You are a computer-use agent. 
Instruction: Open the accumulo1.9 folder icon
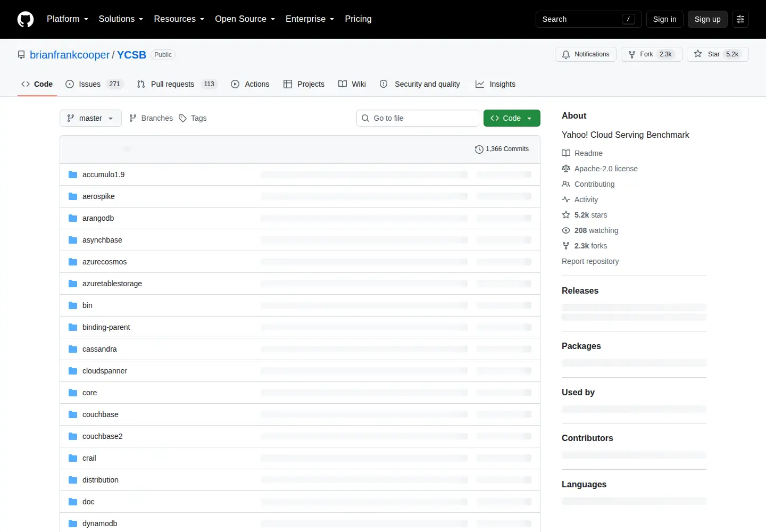pyautogui.click(x=73, y=174)
